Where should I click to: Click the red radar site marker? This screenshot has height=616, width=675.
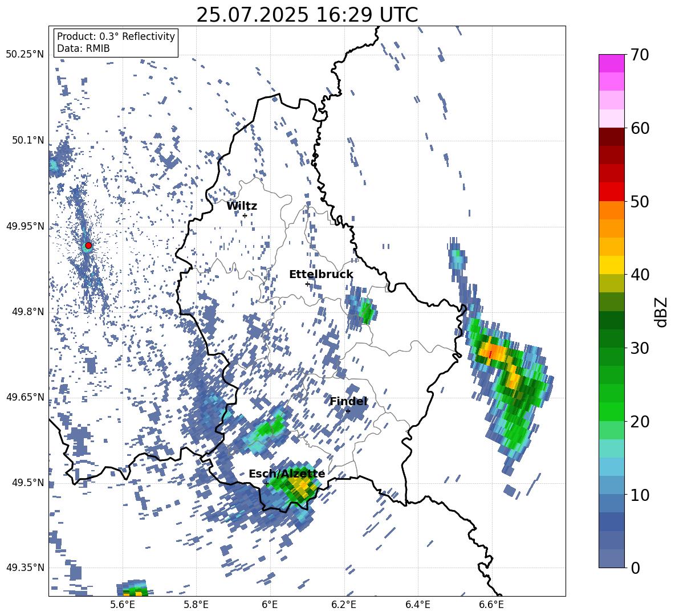pyautogui.click(x=88, y=246)
